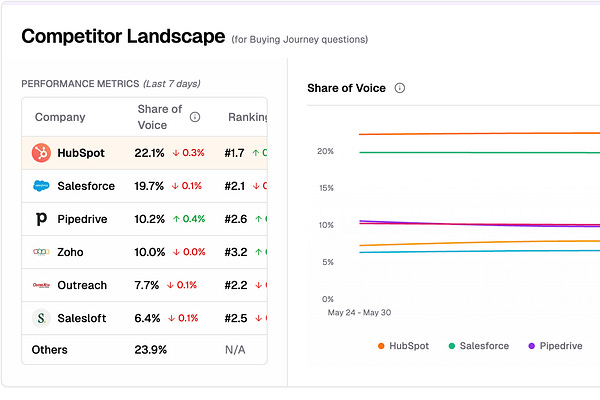600x400 pixels.
Task: Click the Outreach logo icon
Action: point(41,285)
